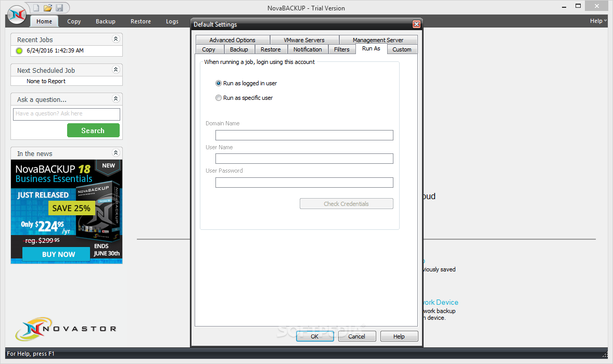Click the Check Credentials button
The width and height of the screenshot is (613, 364).
[347, 204]
